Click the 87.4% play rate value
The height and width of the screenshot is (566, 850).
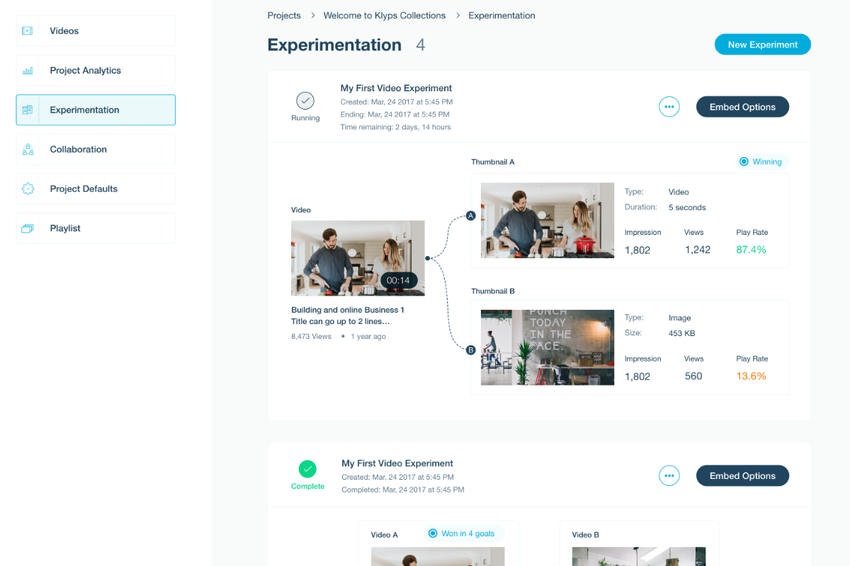751,250
